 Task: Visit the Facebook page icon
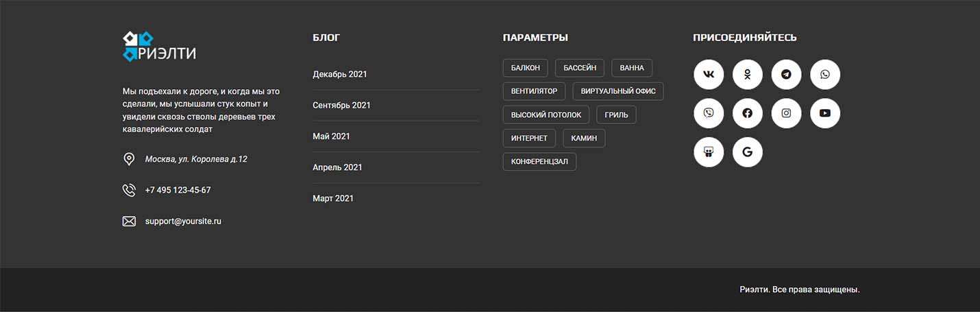point(747,113)
